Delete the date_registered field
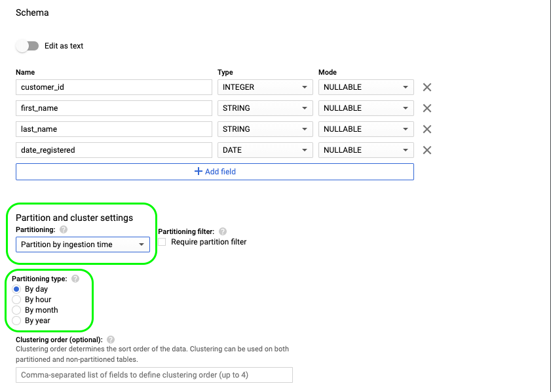551x392 pixels. pos(427,149)
